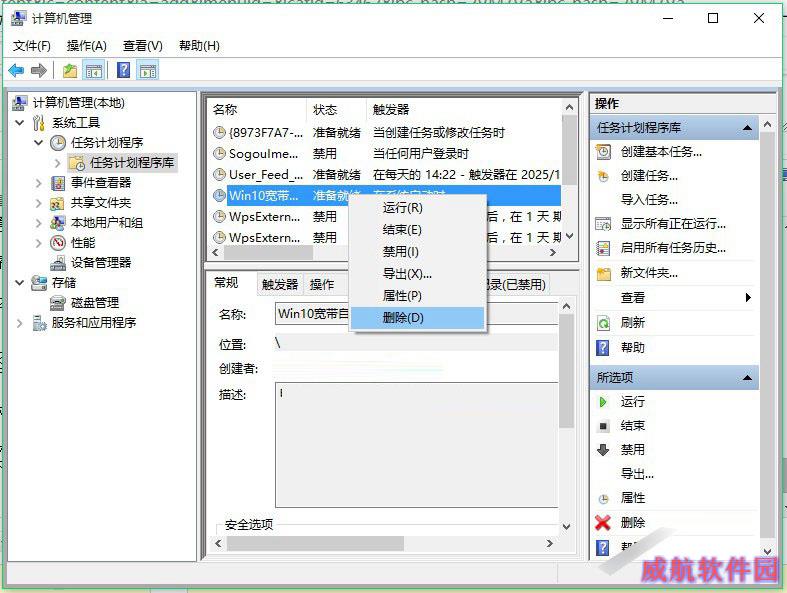Click the 创建任务 icon in actions pane
This screenshot has width=787, height=593.
603,176
